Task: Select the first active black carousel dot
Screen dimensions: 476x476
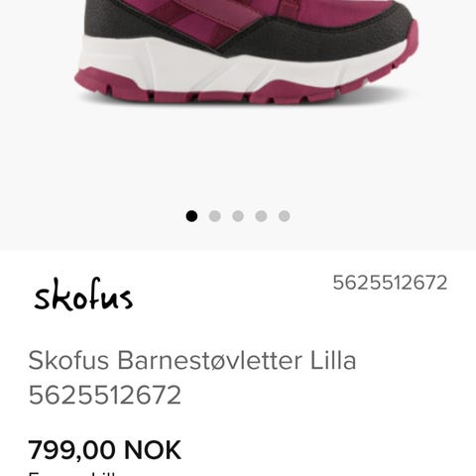Action: 191,216
